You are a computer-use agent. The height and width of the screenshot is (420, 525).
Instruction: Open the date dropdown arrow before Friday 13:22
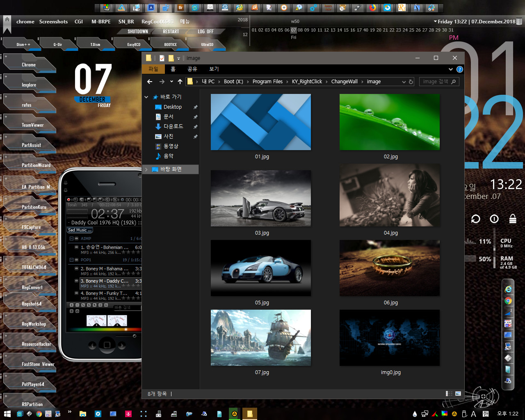tap(435, 21)
